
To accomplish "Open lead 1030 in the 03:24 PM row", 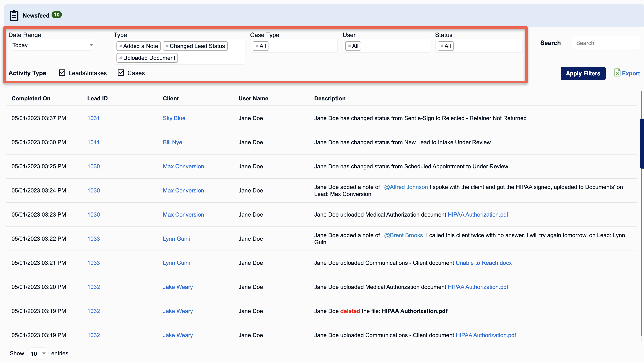I will (x=93, y=191).
